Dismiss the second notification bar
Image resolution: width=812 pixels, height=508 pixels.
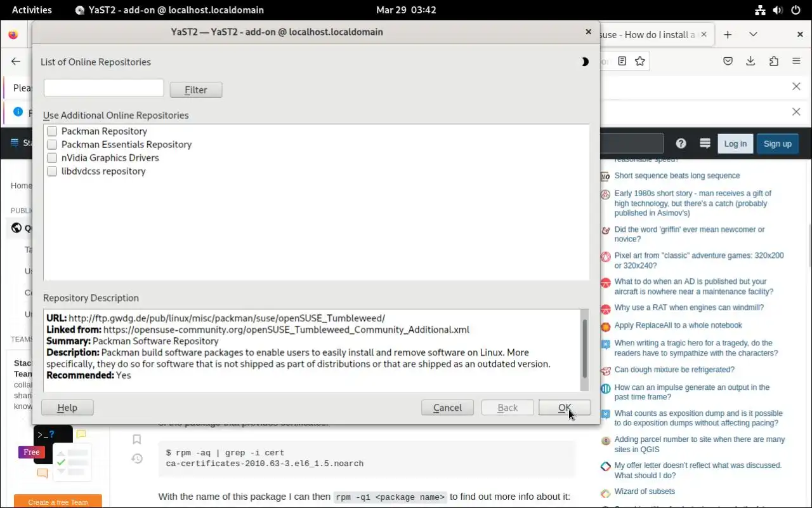[x=796, y=112]
